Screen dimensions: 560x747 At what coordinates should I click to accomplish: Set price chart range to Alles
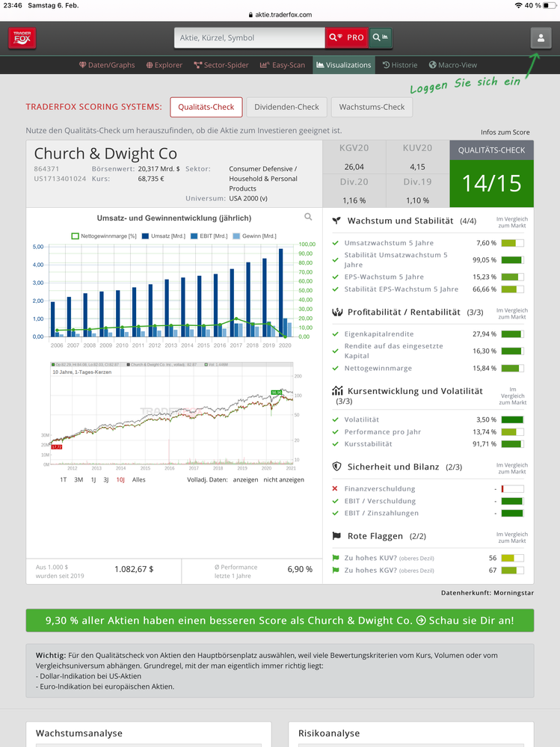click(138, 480)
